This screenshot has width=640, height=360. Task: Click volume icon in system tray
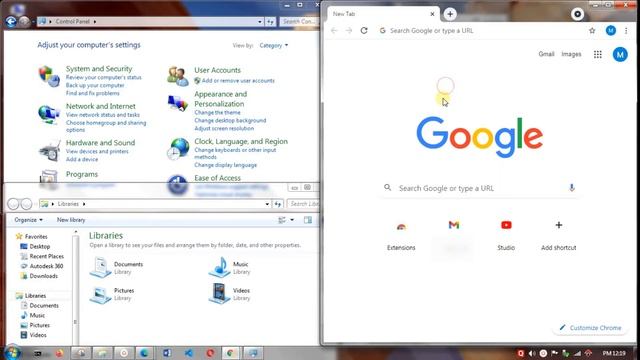click(x=532, y=353)
